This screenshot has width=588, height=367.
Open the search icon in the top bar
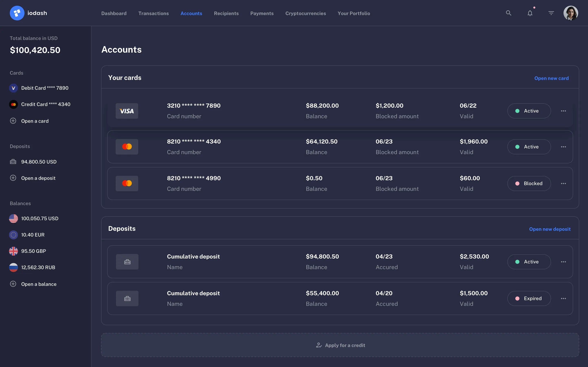coord(509,13)
